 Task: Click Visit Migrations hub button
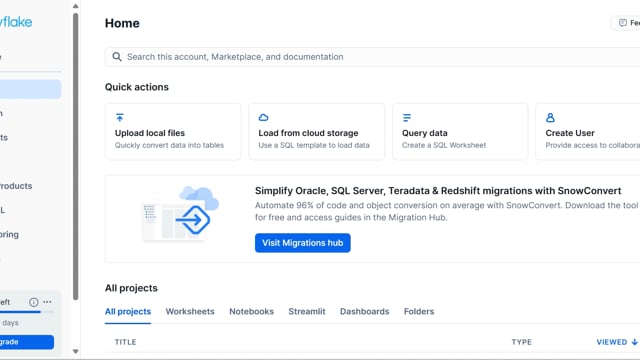pos(302,243)
